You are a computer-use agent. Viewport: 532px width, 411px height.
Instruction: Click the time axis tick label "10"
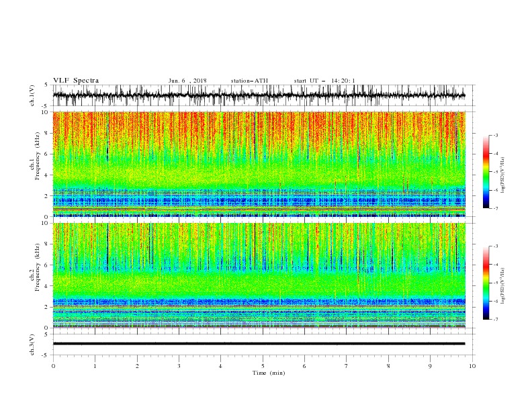tap(472, 366)
